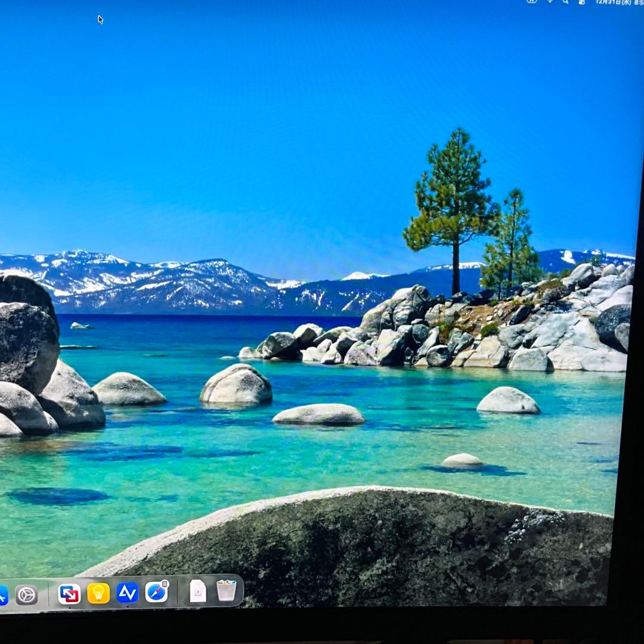
Task: Open Safari from the Dock
Action: (156, 593)
